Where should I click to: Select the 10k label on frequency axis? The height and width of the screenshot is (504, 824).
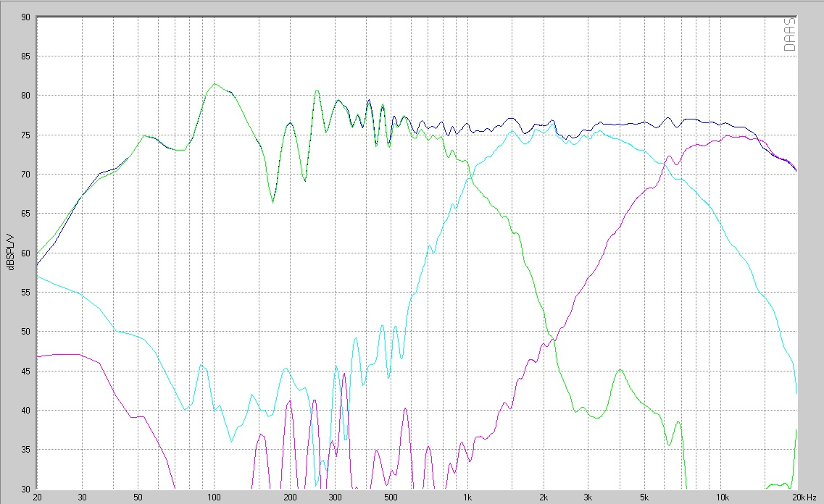coord(722,497)
